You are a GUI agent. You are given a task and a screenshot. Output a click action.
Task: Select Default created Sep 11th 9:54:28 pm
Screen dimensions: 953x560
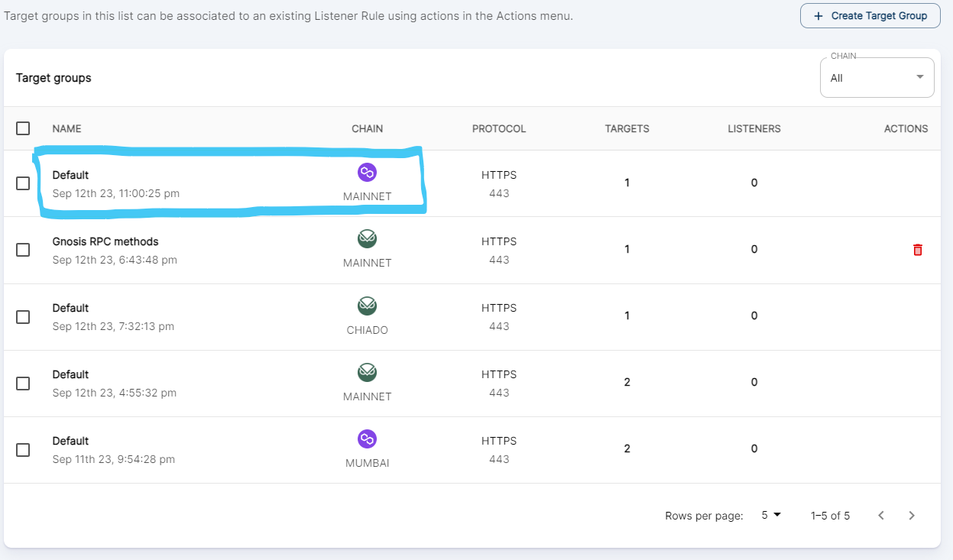point(70,441)
